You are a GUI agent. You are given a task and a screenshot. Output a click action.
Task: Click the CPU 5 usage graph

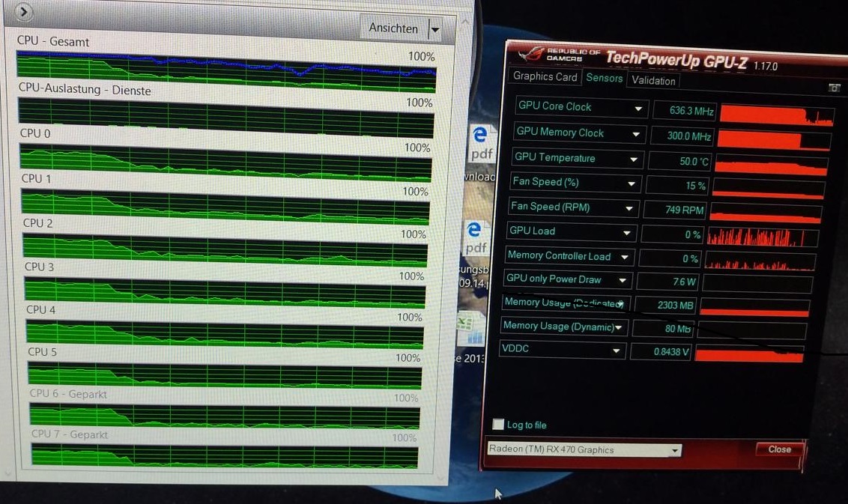[225, 375]
